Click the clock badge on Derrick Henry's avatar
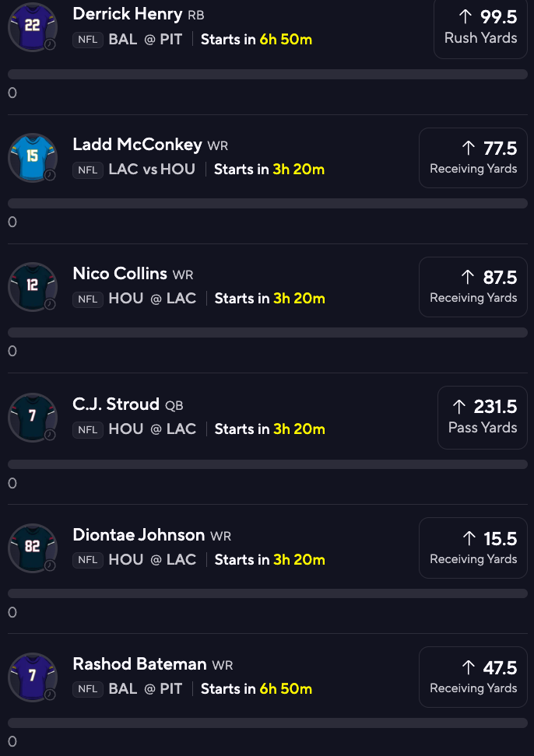 click(50, 44)
